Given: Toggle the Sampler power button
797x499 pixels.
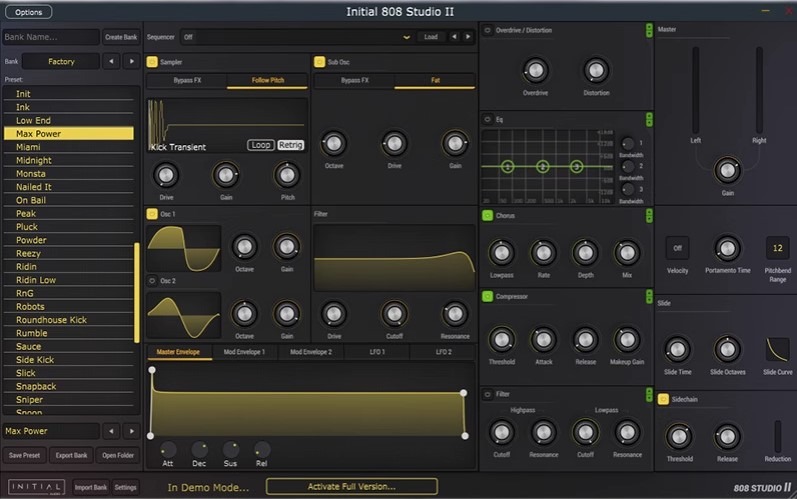Looking at the screenshot, I should click(x=152, y=62).
